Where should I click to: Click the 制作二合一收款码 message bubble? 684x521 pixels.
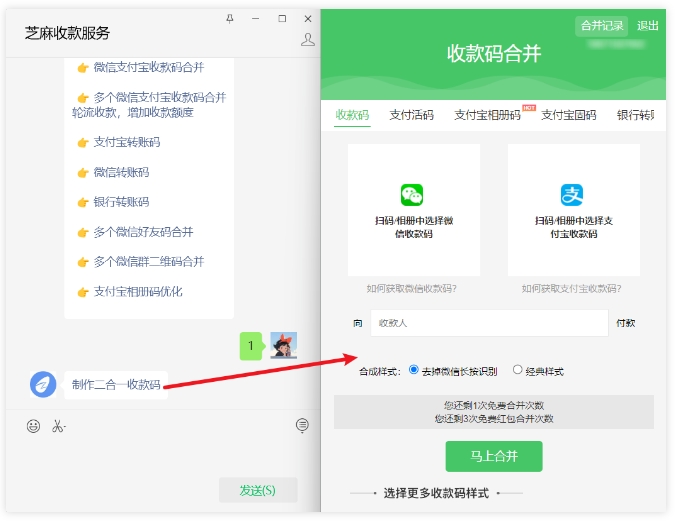pos(116,385)
